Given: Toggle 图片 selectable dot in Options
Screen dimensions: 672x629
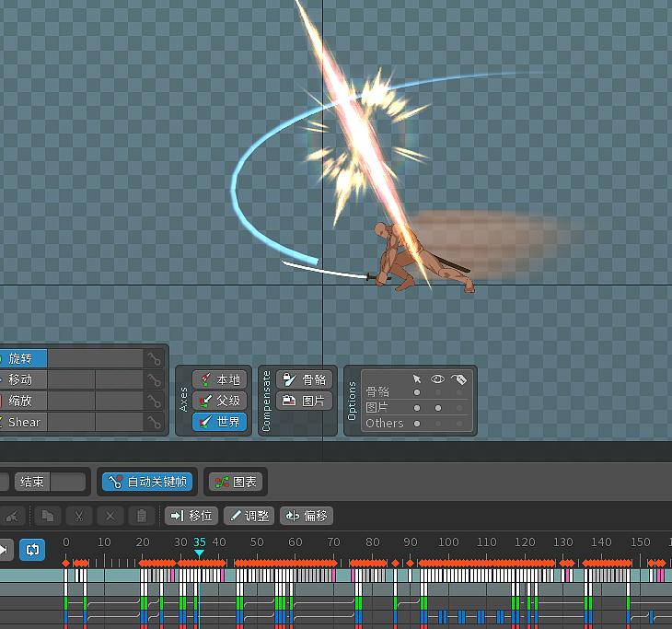Looking at the screenshot, I should click(417, 408).
